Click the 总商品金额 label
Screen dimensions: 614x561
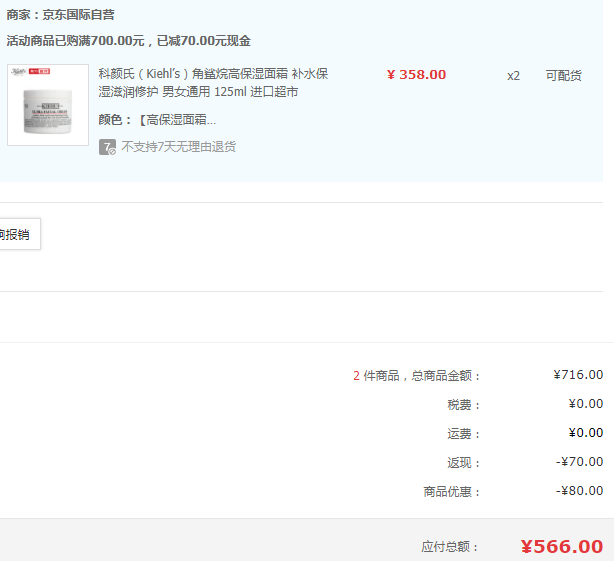point(446,376)
